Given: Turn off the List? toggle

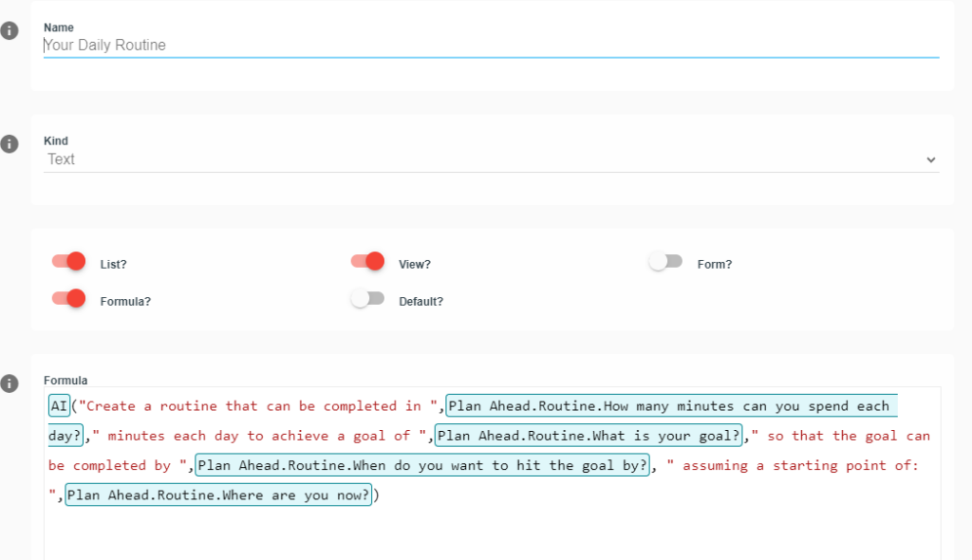Looking at the screenshot, I should [x=68, y=262].
